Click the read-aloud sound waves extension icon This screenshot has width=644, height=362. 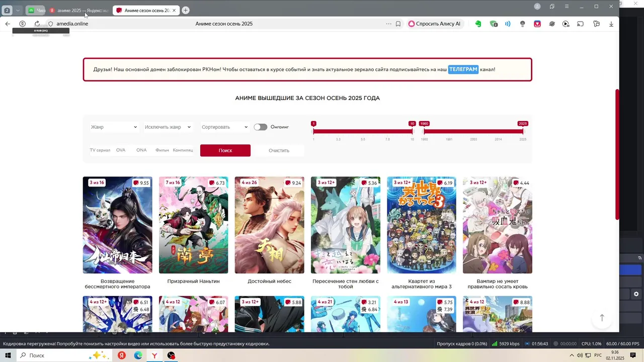click(x=508, y=24)
